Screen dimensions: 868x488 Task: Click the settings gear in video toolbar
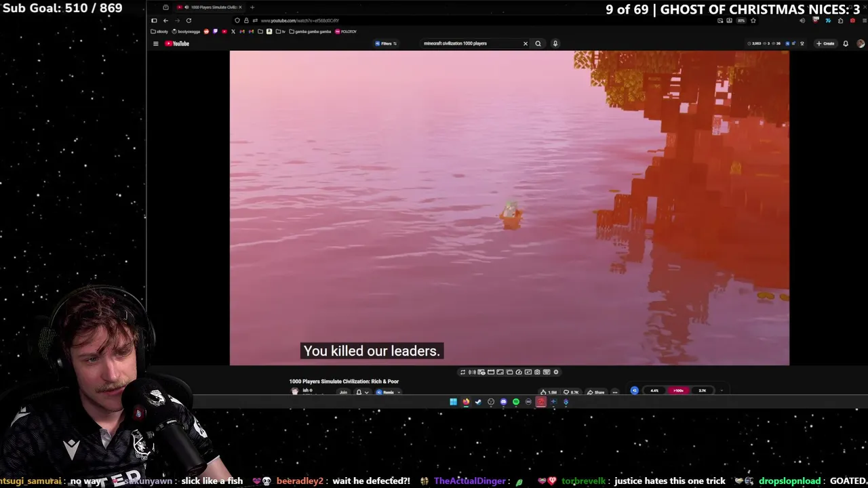556,372
